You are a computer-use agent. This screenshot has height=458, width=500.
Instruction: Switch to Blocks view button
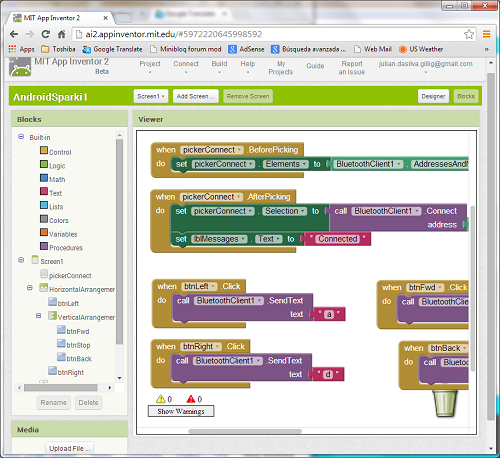point(466,96)
